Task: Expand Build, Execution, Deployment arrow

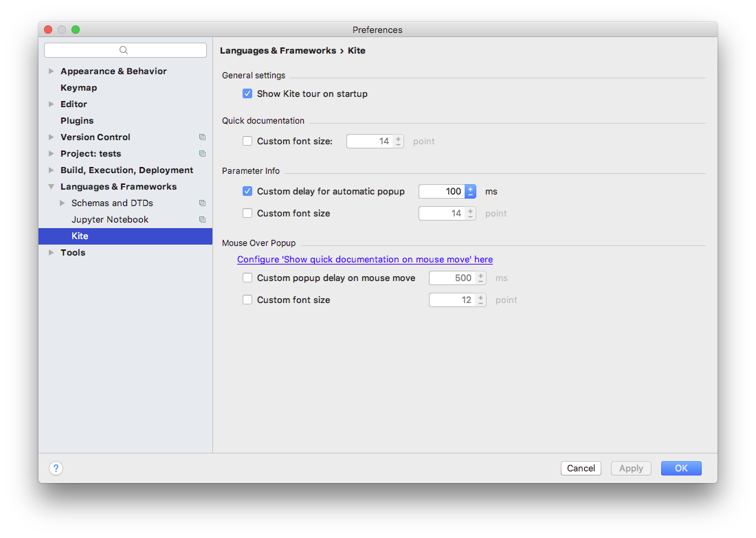Action: tap(51, 170)
